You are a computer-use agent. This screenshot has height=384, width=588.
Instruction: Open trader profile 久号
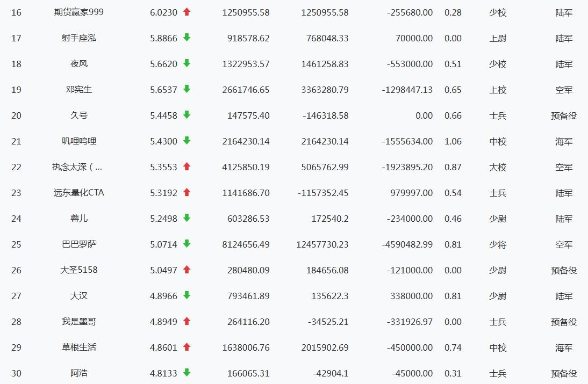point(79,115)
